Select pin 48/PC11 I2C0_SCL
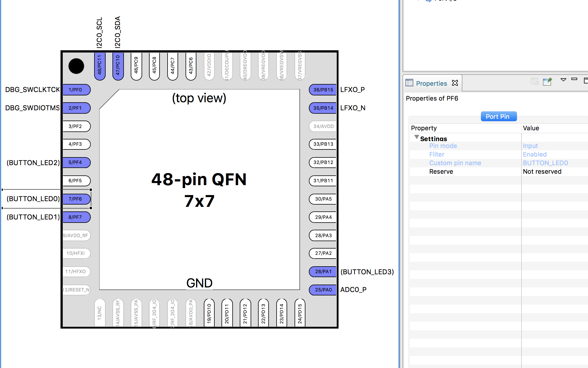 (100, 66)
